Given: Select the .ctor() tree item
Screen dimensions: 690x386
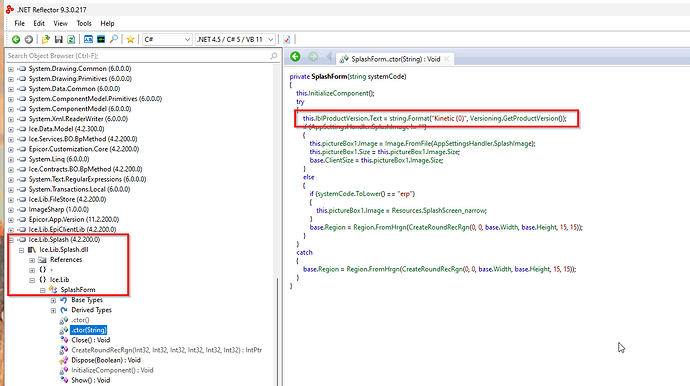Looking at the screenshot, I should 80,320.
